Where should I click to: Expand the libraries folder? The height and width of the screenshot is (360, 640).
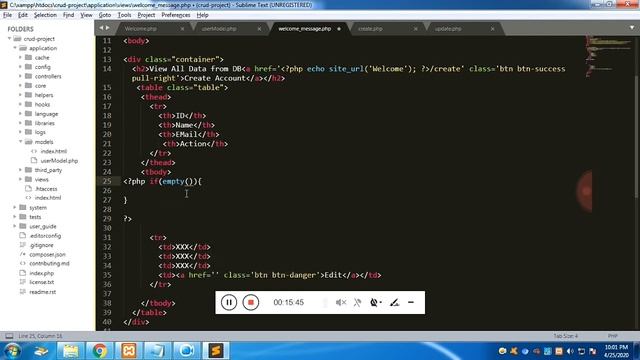20,123
